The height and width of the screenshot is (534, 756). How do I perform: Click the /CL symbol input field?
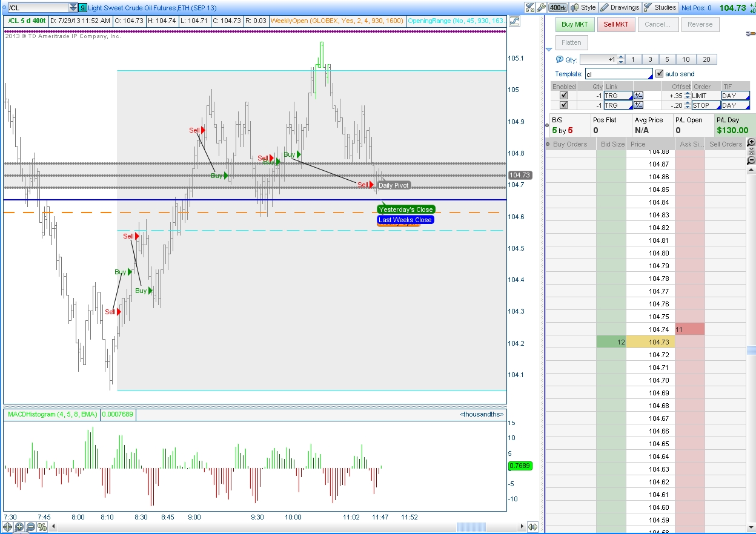click(x=38, y=8)
